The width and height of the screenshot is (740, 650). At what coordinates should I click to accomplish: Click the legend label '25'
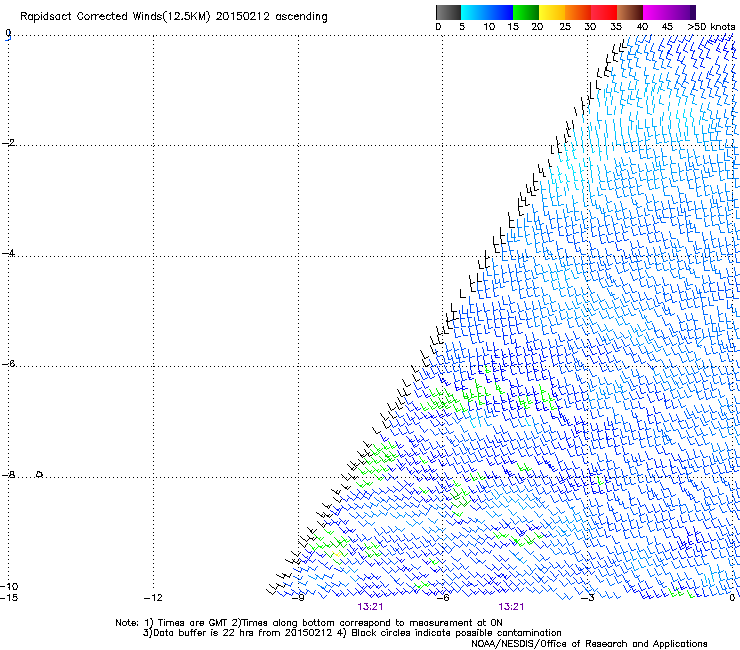click(x=565, y=27)
